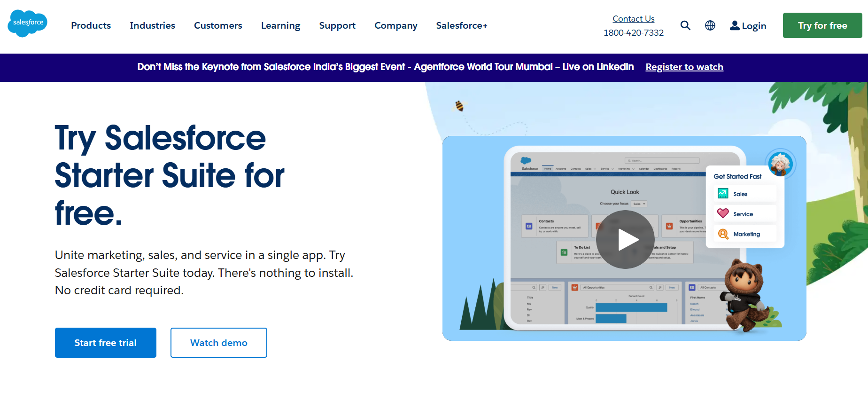Click the Start free trial button

(106, 343)
